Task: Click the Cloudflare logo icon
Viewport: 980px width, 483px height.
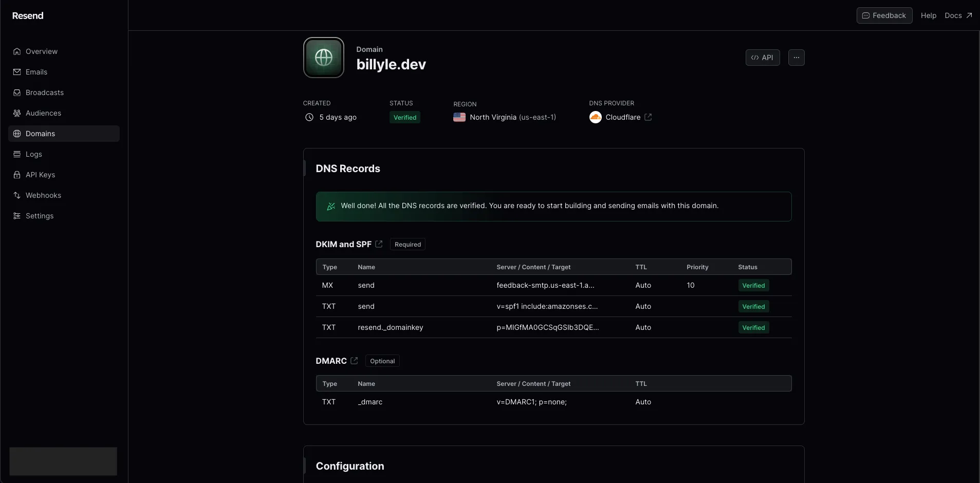Action: [x=595, y=117]
